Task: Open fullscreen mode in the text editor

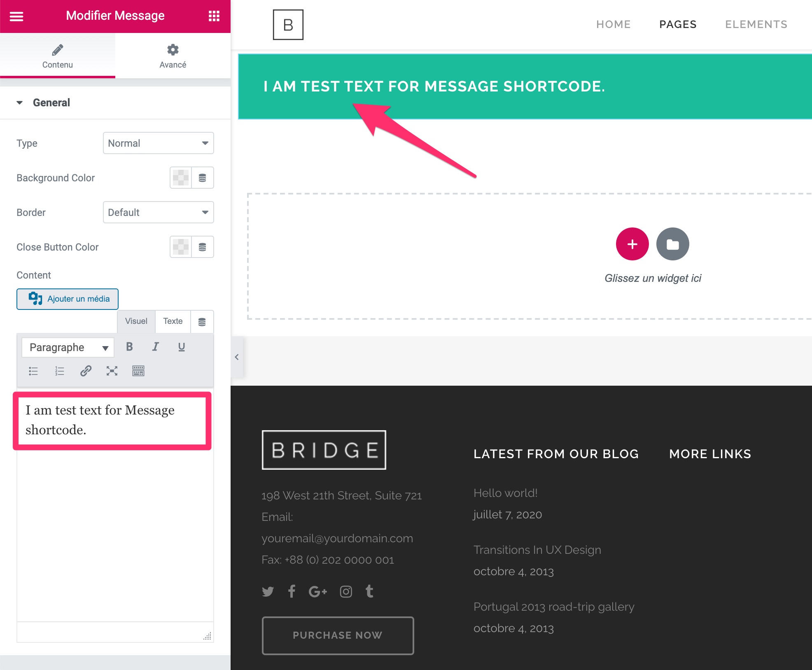Action: pyautogui.click(x=112, y=370)
